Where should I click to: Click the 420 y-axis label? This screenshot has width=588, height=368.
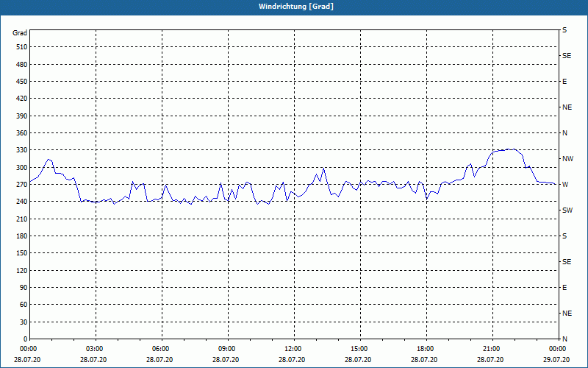coord(22,99)
